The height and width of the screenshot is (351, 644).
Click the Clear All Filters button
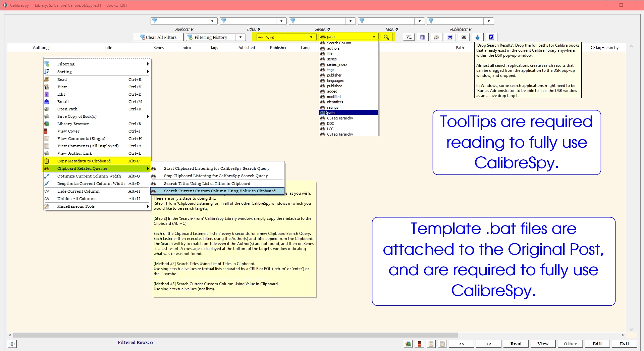[x=159, y=37]
